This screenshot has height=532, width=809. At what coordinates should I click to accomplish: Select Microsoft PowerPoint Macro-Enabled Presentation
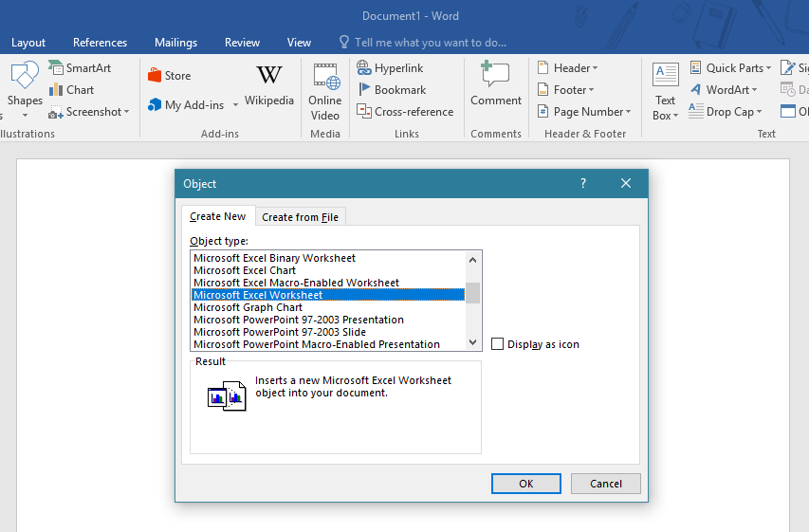328,344
